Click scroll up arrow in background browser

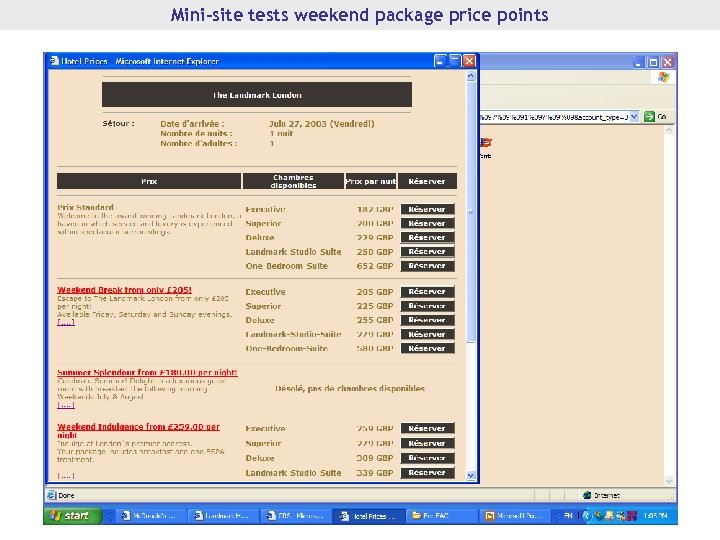pyautogui.click(x=669, y=130)
